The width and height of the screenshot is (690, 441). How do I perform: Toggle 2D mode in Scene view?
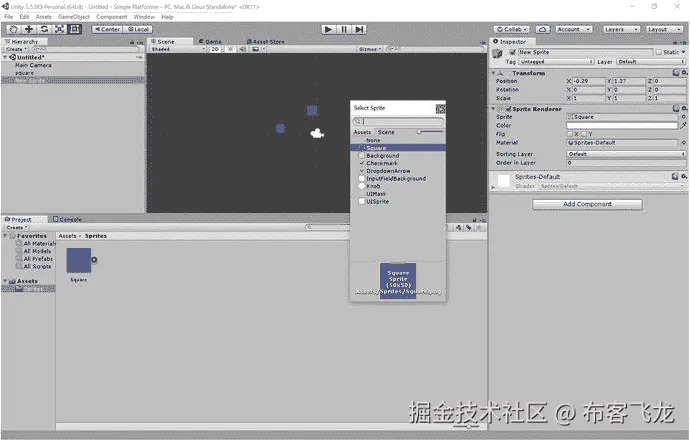click(x=215, y=49)
